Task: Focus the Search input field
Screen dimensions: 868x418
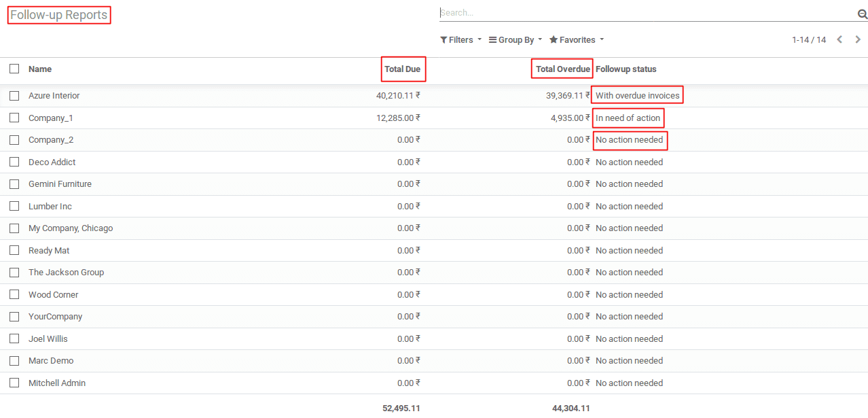Action: (647, 12)
